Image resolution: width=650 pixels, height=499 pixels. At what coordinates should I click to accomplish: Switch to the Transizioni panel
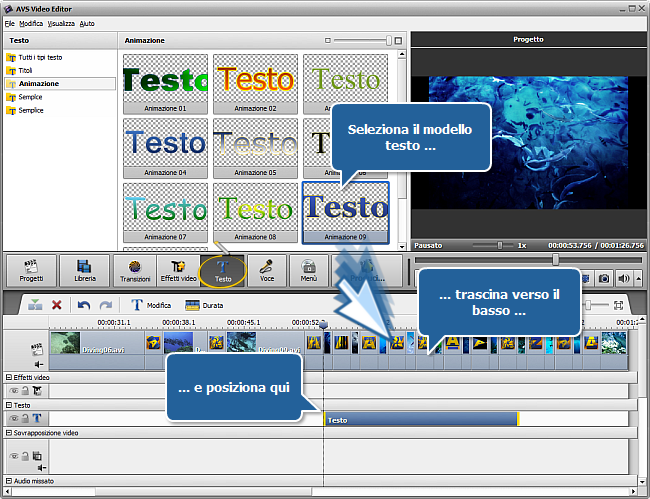[x=135, y=270]
